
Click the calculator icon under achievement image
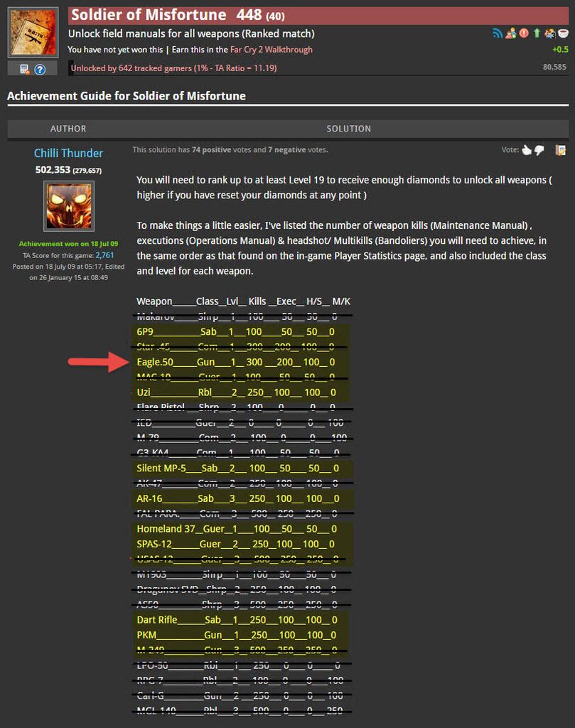[x=25, y=69]
